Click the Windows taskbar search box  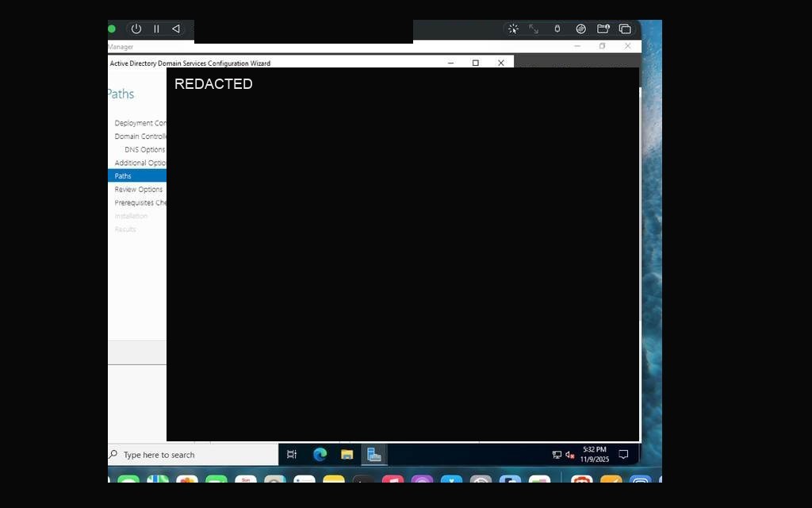tap(193, 455)
